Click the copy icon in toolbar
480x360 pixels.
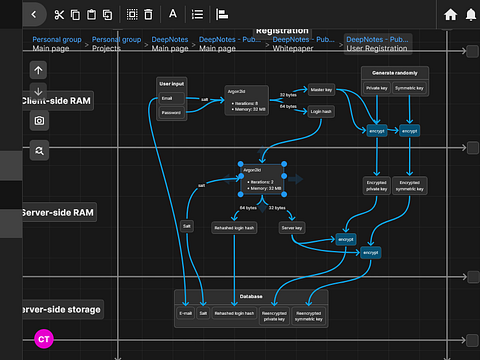tap(75, 15)
